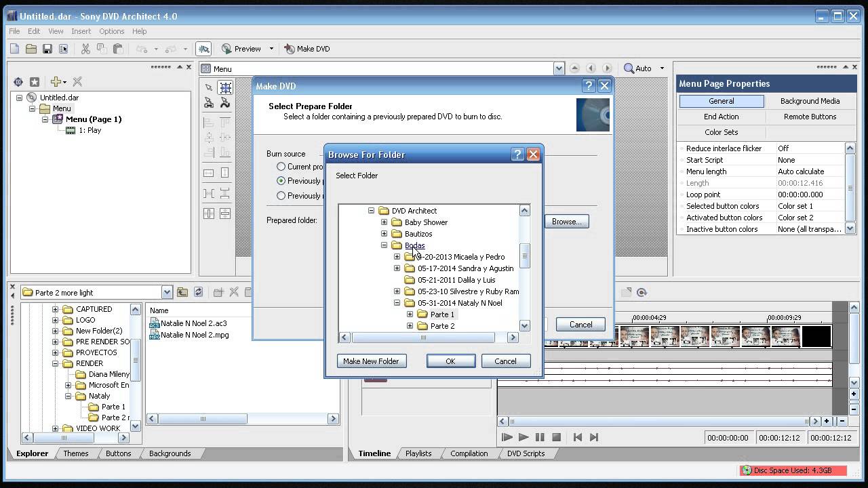This screenshot has height=488, width=868.
Task: Collapse the 05-31-2014 Nataly N Noel folder
Action: (x=397, y=303)
